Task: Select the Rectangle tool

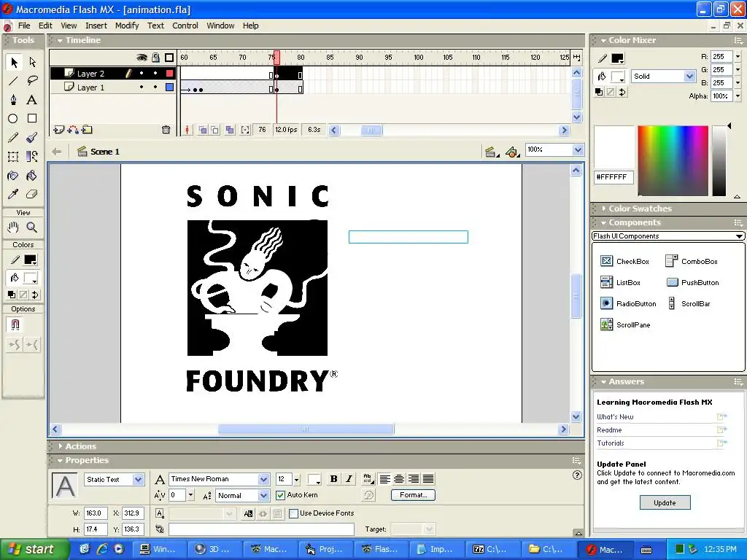Action: tap(32, 119)
